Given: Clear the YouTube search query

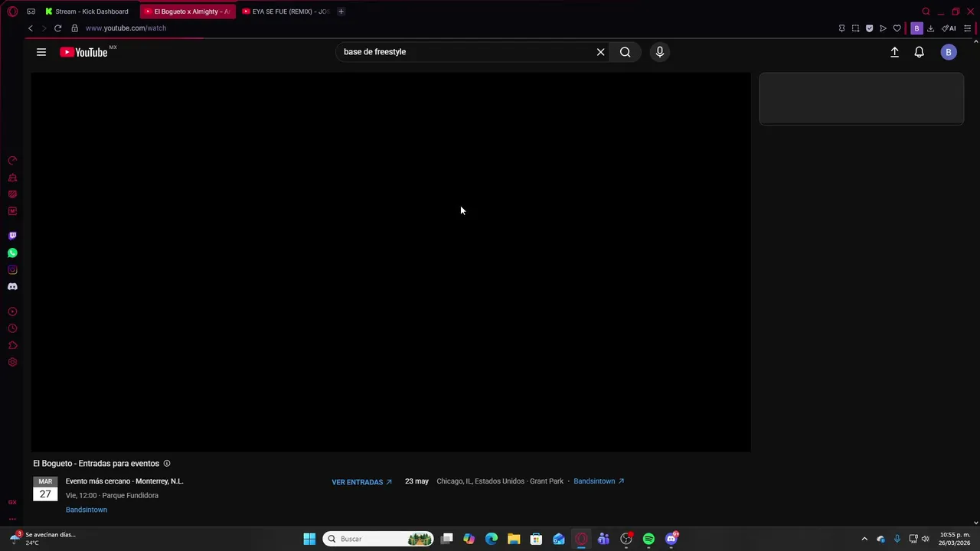Looking at the screenshot, I should click(x=600, y=52).
